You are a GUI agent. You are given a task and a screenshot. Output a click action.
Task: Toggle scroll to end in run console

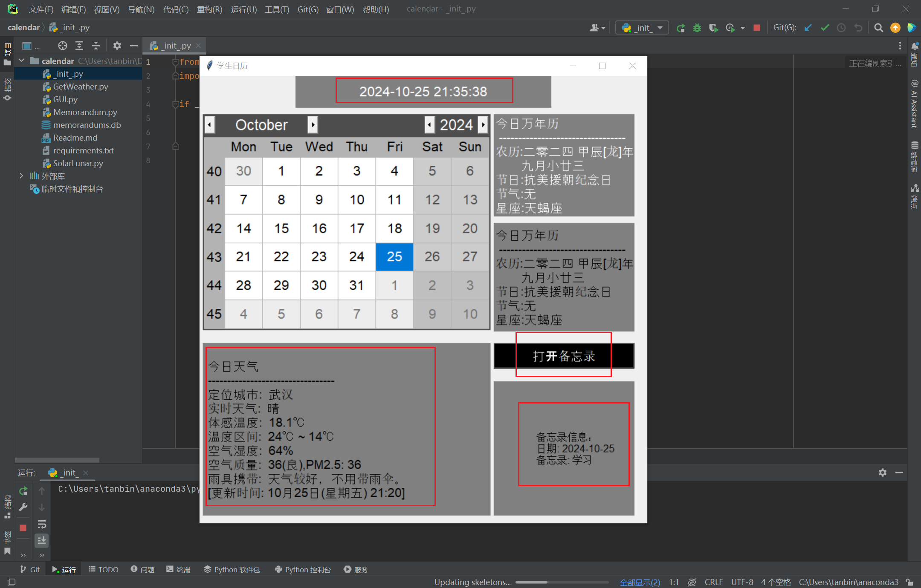click(x=42, y=540)
